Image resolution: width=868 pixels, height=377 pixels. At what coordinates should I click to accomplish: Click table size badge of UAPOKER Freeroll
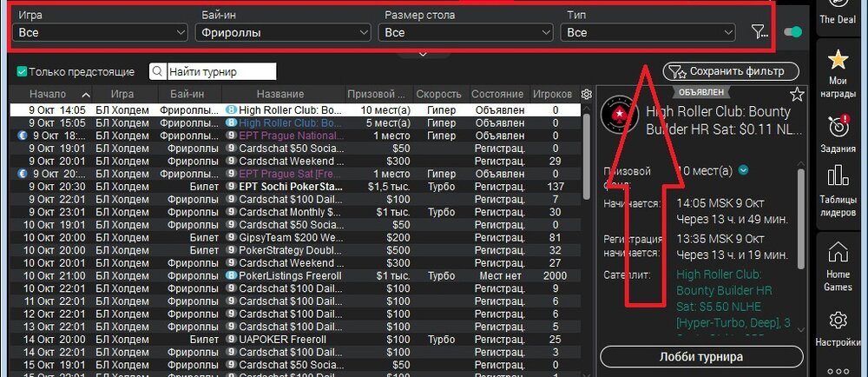[x=232, y=340]
